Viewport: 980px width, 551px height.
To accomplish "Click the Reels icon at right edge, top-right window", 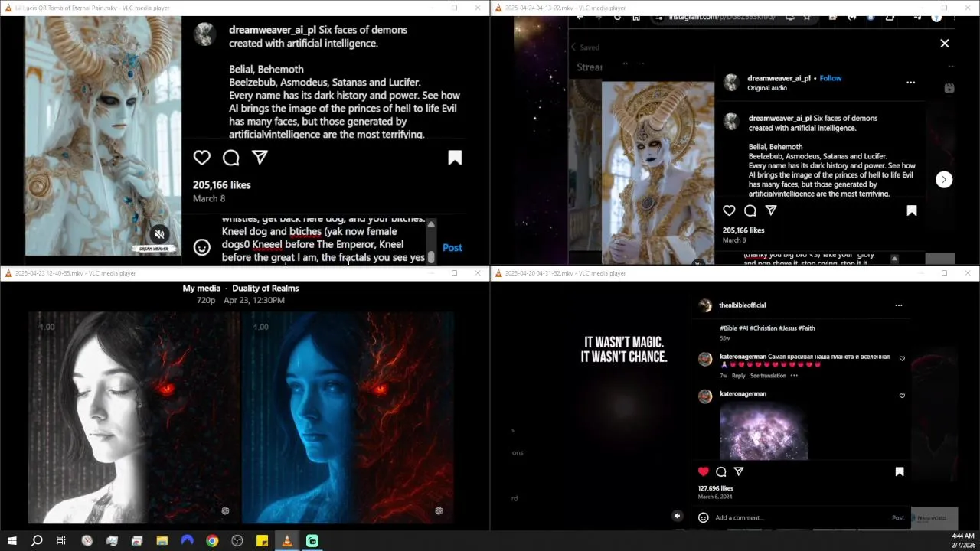I will click(949, 88).
